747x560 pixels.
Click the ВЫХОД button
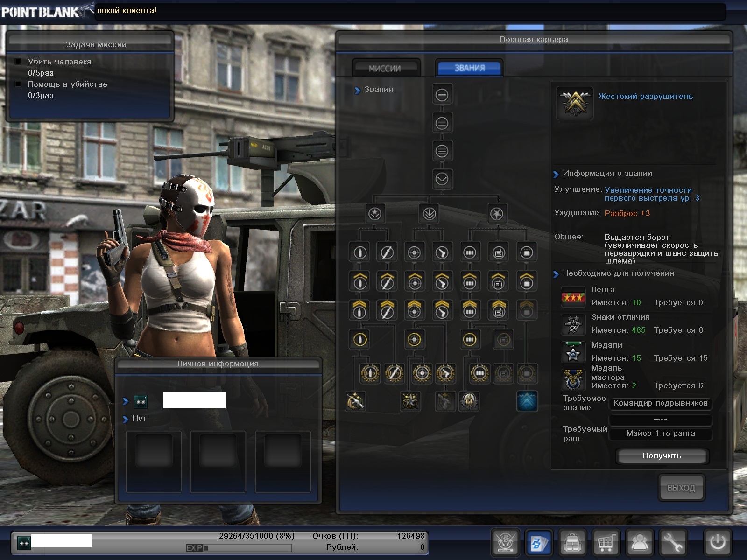(x=681, y=488)
